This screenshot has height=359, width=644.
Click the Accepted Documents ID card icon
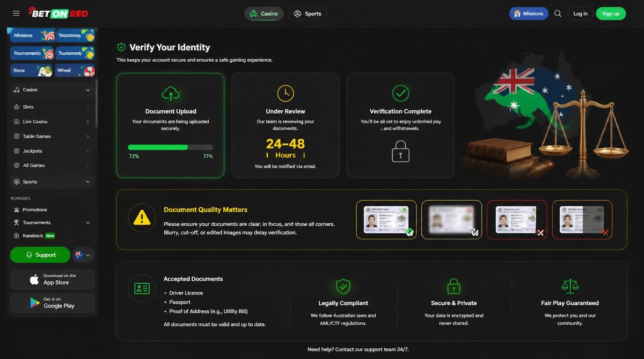pos(142,288)
